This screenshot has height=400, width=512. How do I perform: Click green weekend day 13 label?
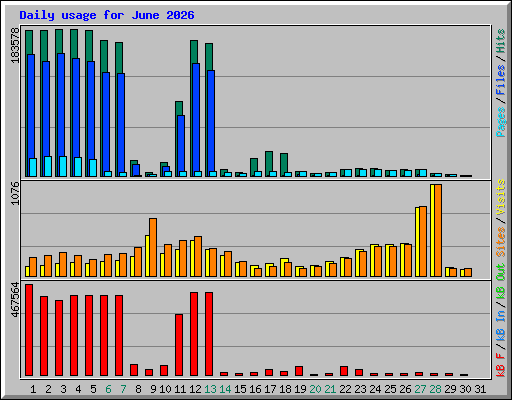coord(210,389)
